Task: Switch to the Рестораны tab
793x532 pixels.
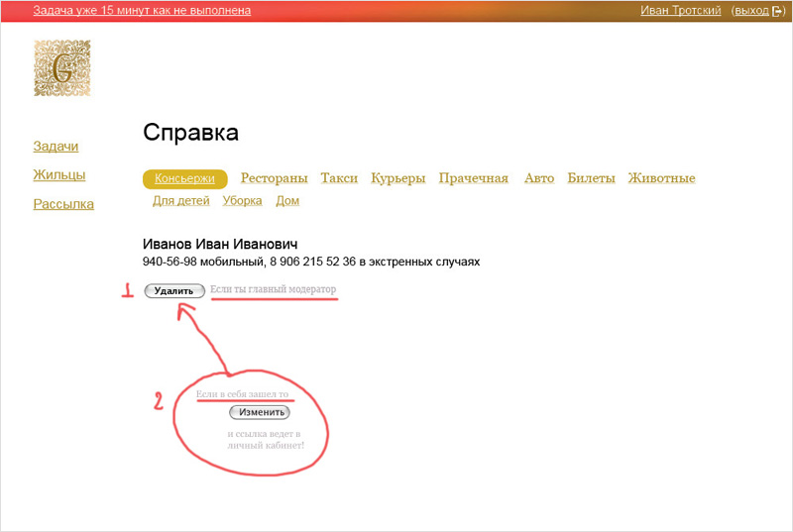Action: click(x=274, y=178)
